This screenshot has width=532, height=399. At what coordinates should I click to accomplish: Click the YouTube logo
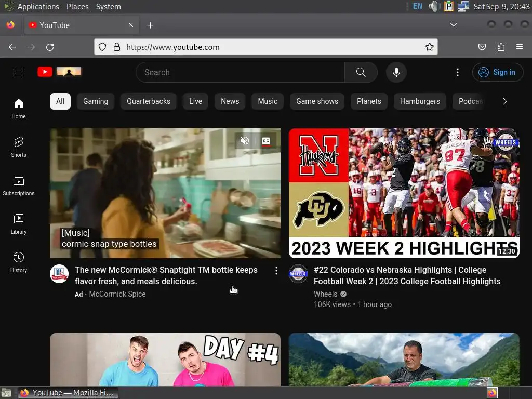(x=59, y=72)
